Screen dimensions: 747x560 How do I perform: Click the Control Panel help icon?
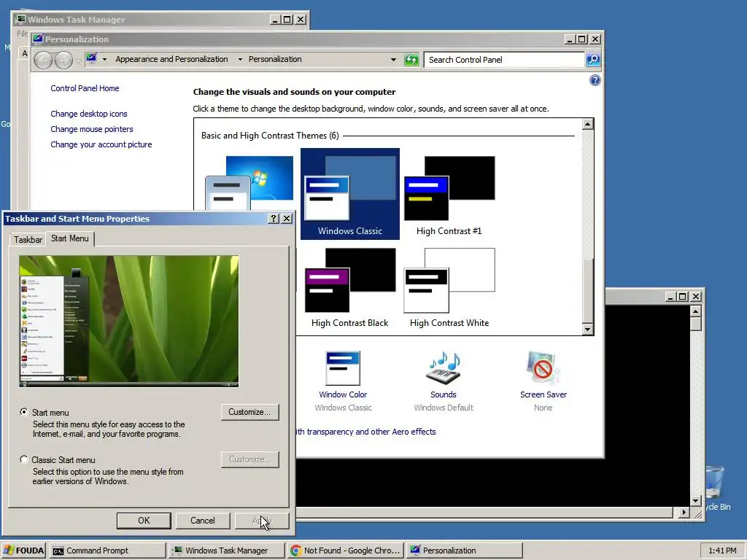point(595,80)
